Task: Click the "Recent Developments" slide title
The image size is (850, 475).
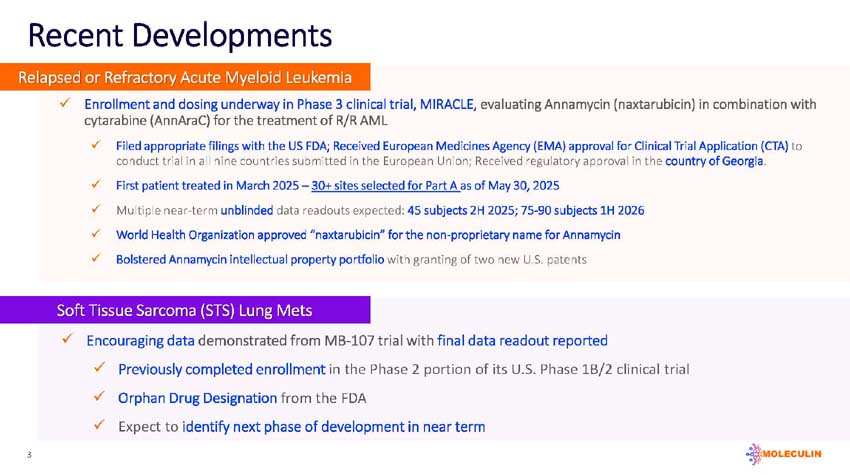Action: pos(180,35)
